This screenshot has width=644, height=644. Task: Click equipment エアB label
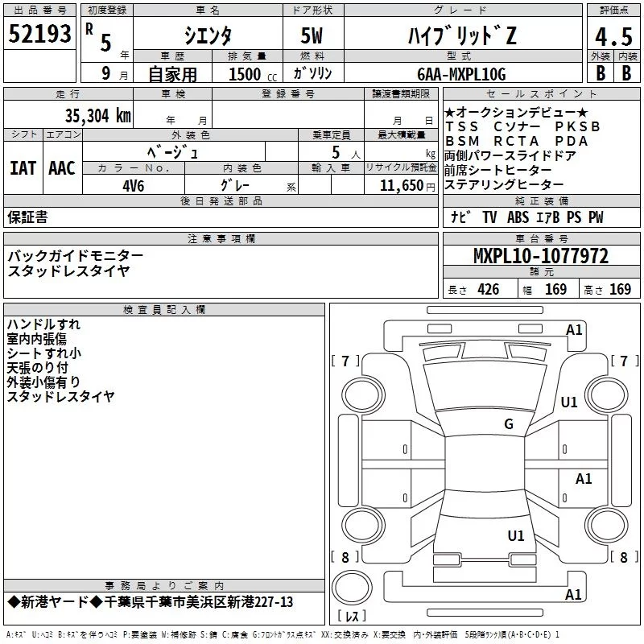pos(548,217)
